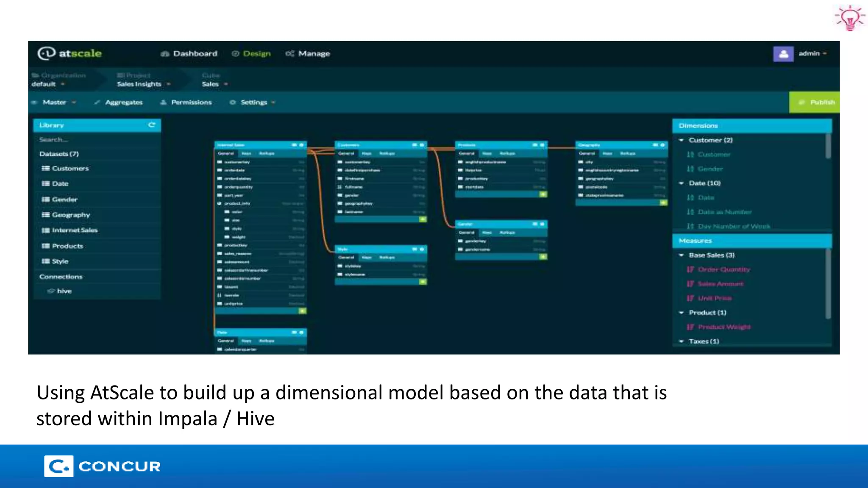Collapse the Base Sales (3) measure group
The height and width of the screenshot is (488, 868).
[682, 255]
